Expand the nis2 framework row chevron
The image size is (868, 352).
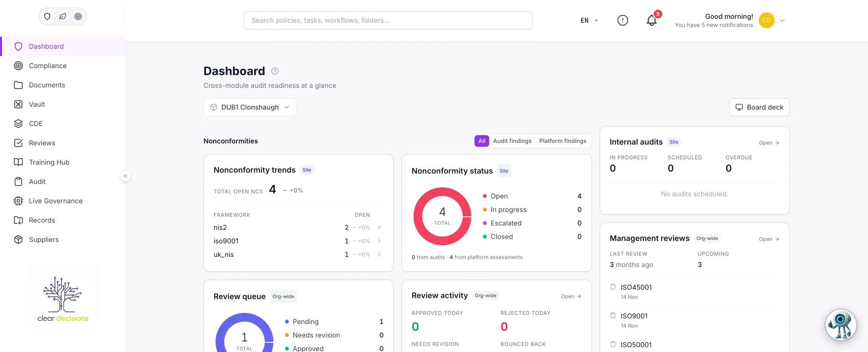click(x=380, y=227)
